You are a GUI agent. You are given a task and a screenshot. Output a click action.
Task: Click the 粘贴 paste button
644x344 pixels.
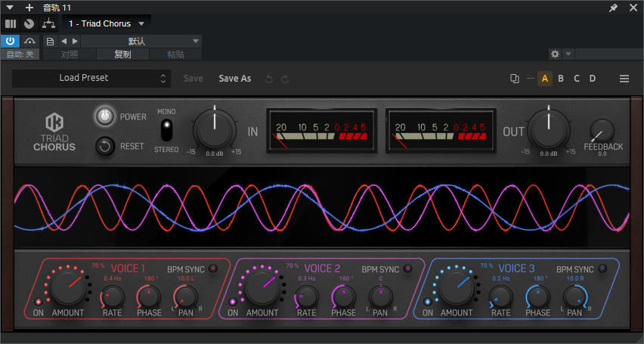pyautogui.click(x=176, y=54)
